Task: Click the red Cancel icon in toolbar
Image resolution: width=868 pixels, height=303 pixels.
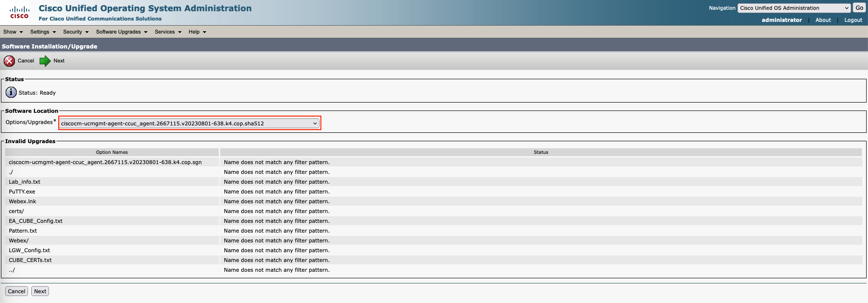Action: [x=9, y=61]
